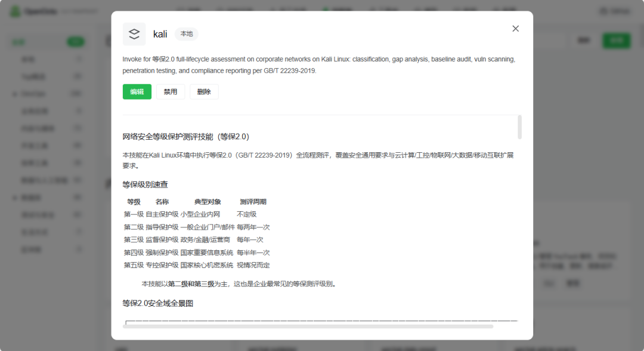This screenshot has height=351, width=644.
Task: Click the 禁用 button to disable the skill
Action: click(171, 92)
